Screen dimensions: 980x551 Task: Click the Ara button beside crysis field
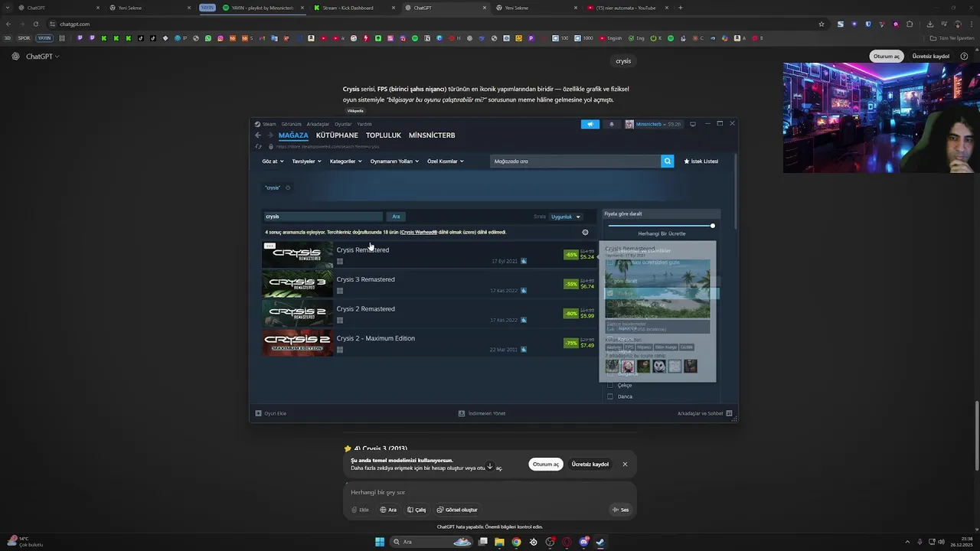click(x=396, y=217)
